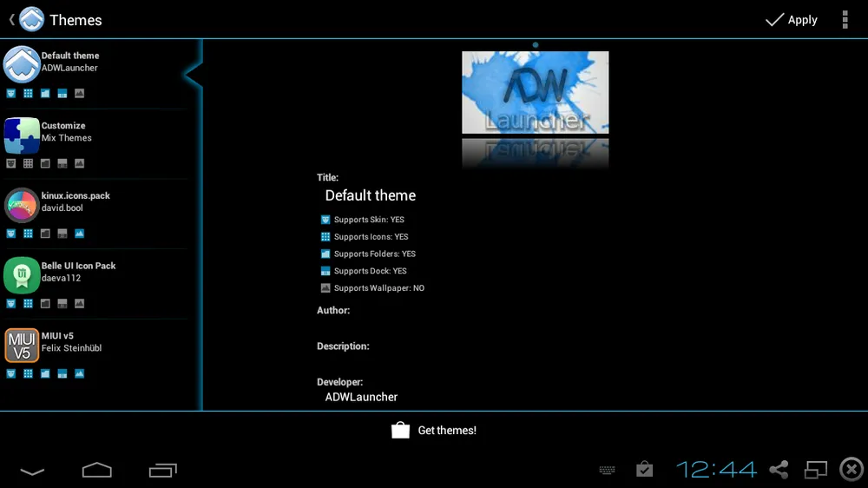Click the folder support icon under Default theme

point(45,93)
